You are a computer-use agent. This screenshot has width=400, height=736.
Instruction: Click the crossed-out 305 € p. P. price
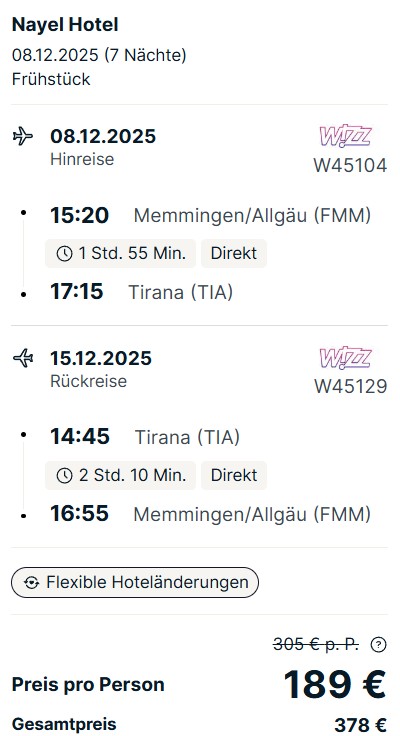316,644
